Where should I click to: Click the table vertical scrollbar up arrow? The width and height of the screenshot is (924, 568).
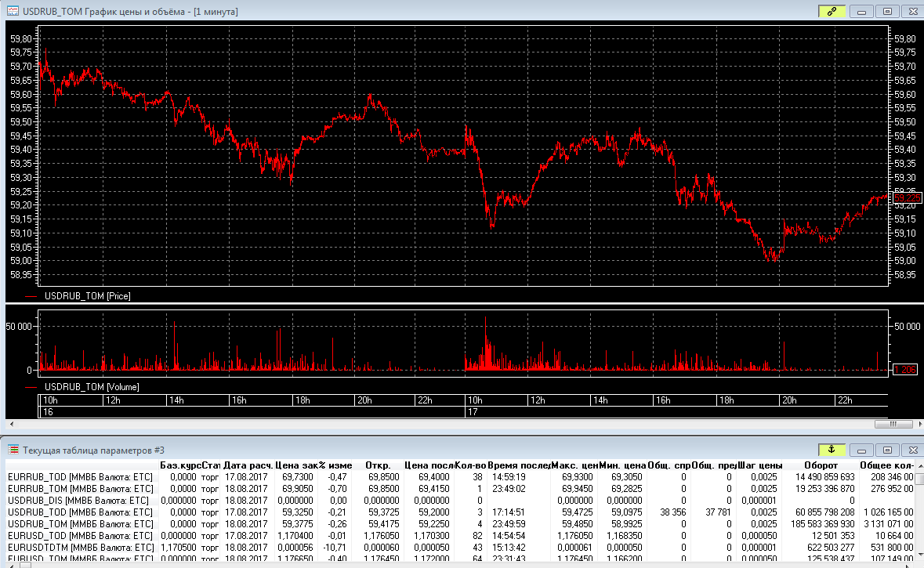(919, 465)
